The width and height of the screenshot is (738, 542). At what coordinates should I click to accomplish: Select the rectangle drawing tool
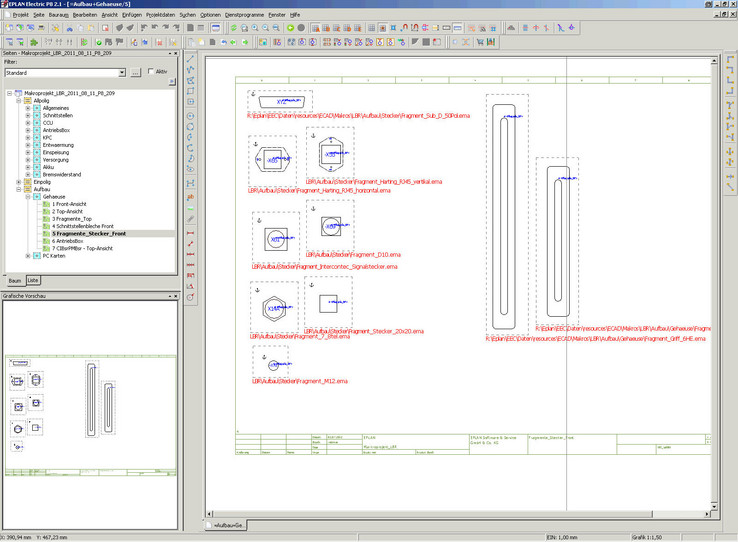(191, 92)
